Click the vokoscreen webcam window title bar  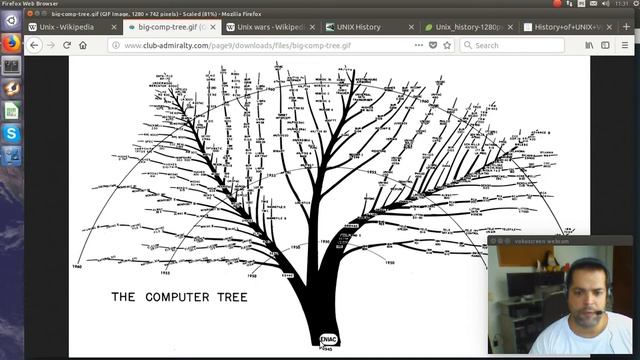[560, 241]
